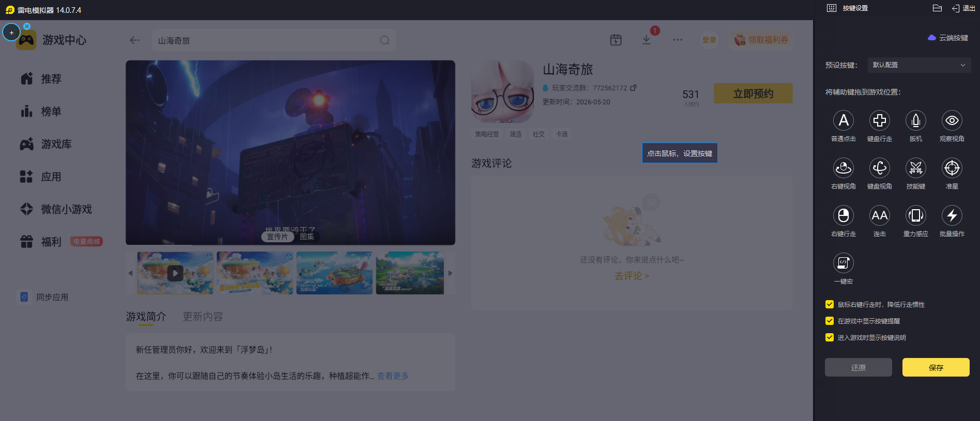This screenshot has height=421, width=980.
Task: Open the 榜单 rankings section
Action: [x=41, y=111]
